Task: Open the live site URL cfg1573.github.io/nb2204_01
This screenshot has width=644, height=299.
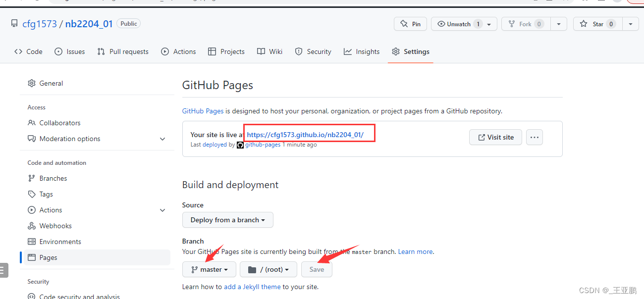Action: click(305, 135)
